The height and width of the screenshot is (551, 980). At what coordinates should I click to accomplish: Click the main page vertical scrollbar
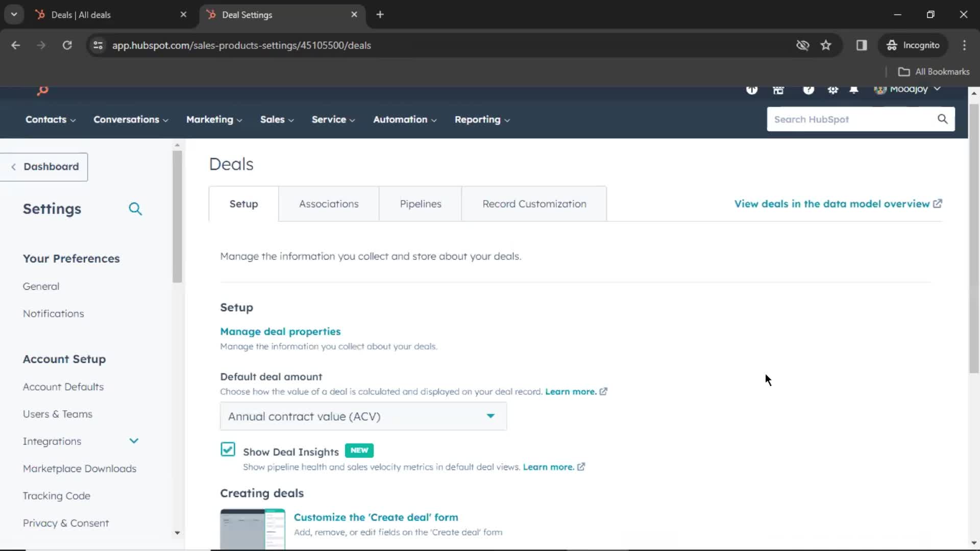973,239
